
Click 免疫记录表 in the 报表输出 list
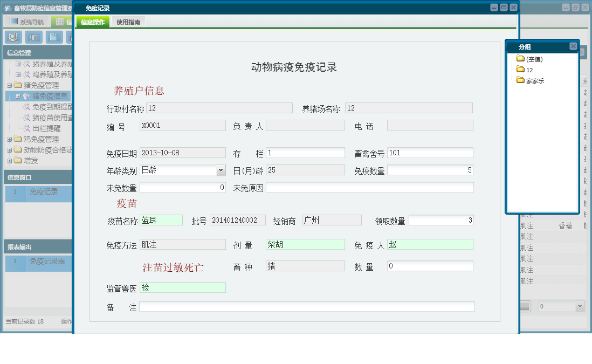tap(47, 262)
